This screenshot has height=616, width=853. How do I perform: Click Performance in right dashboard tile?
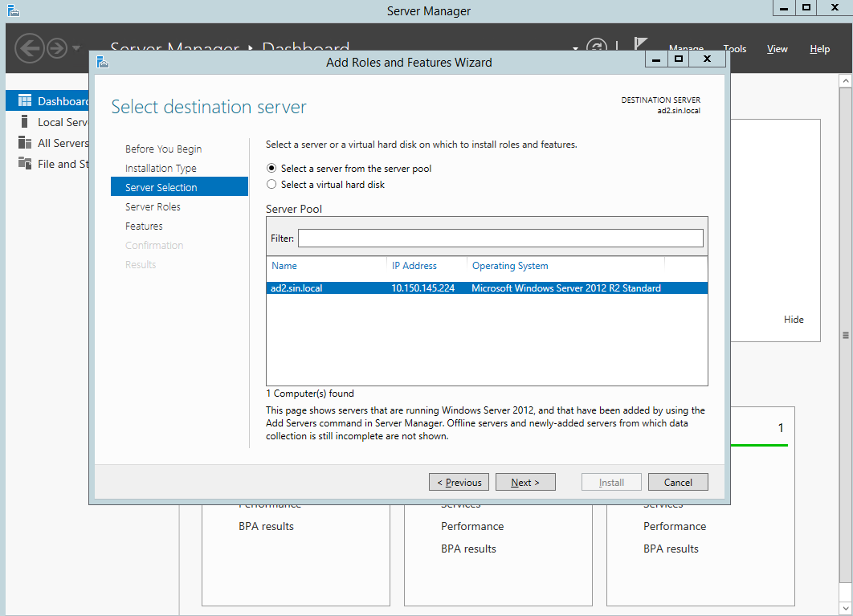click(x=675, y=526)
